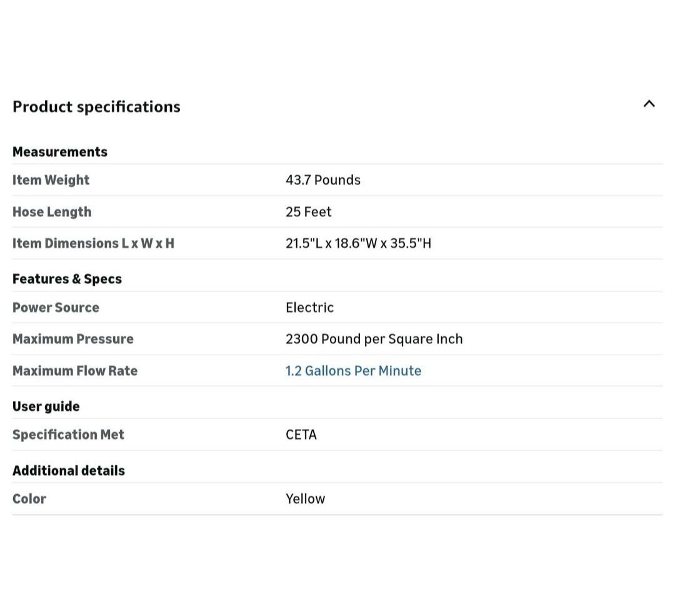Screen dimensions: 675x616
Task: Click the Item Weight label
Action: pyautogui.click(x=51, y=180)
